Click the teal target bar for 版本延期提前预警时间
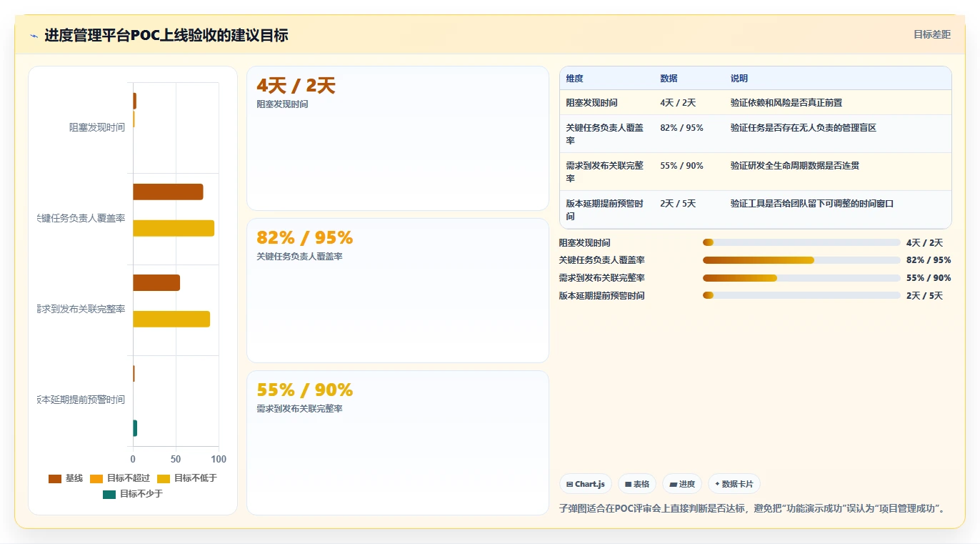 pyautogui.click(x=135, y=428)
